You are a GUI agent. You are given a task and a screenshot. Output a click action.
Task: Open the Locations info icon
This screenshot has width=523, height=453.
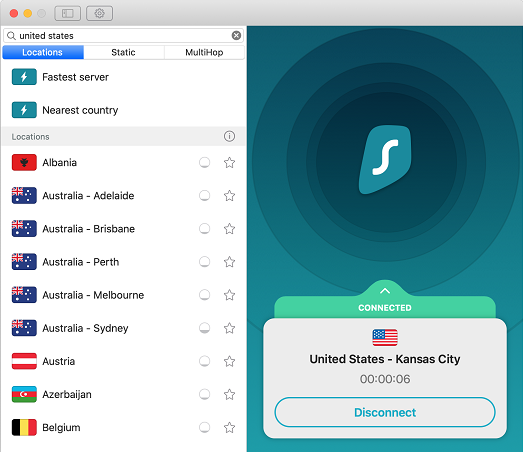click(229, 136)
